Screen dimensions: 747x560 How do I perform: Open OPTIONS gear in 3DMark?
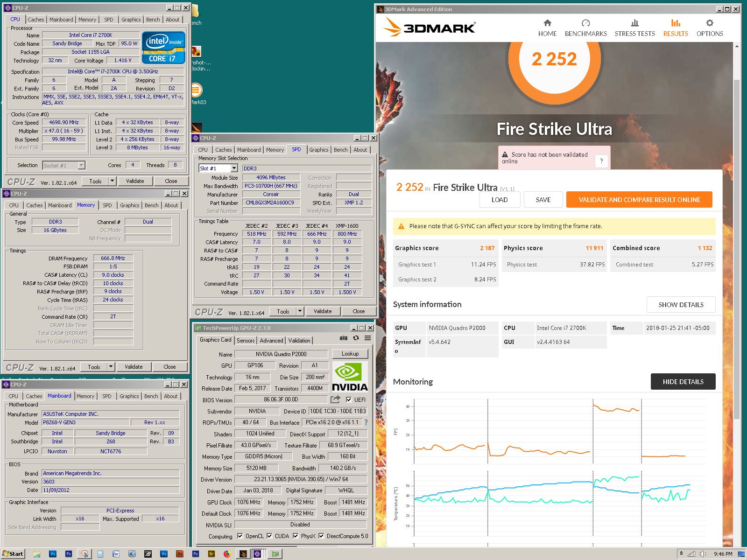710,28
